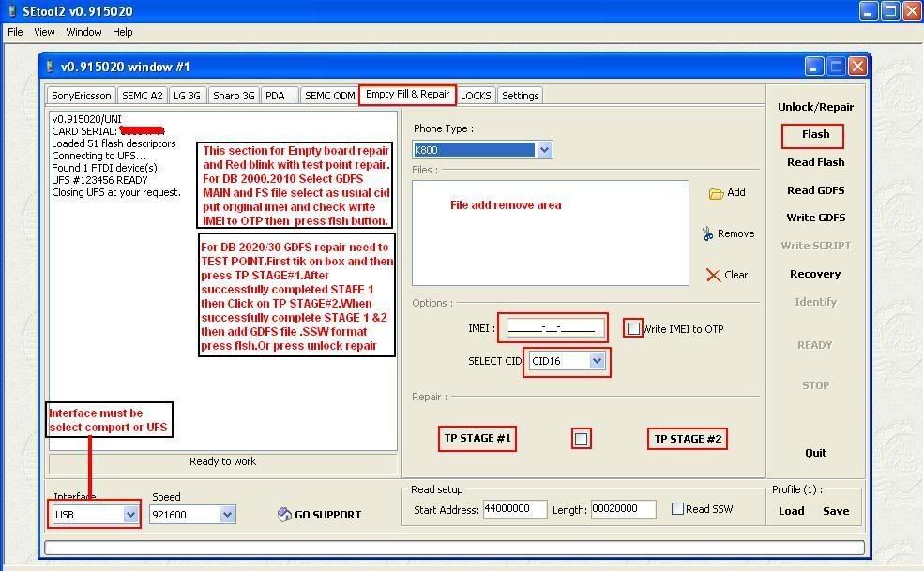Click the Write GDFS button
The image size is (924, 571).
pyautogui.click(x=815, y=218)
